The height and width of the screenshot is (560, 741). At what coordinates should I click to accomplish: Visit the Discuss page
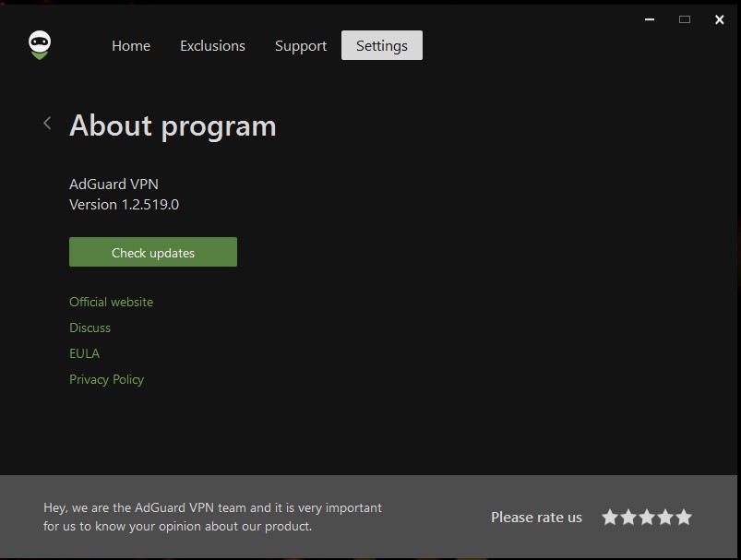click(90, 328)
